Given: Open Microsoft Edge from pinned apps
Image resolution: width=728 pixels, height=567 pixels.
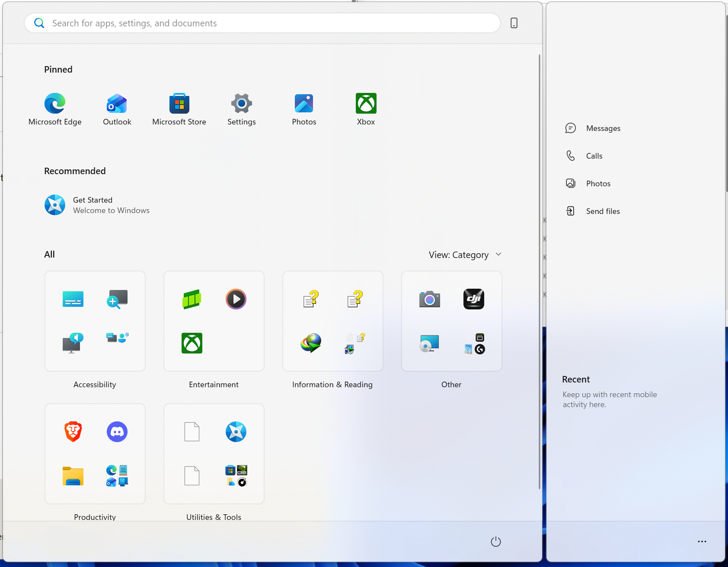Looking at the screenshot, I should tap(55, 109).
